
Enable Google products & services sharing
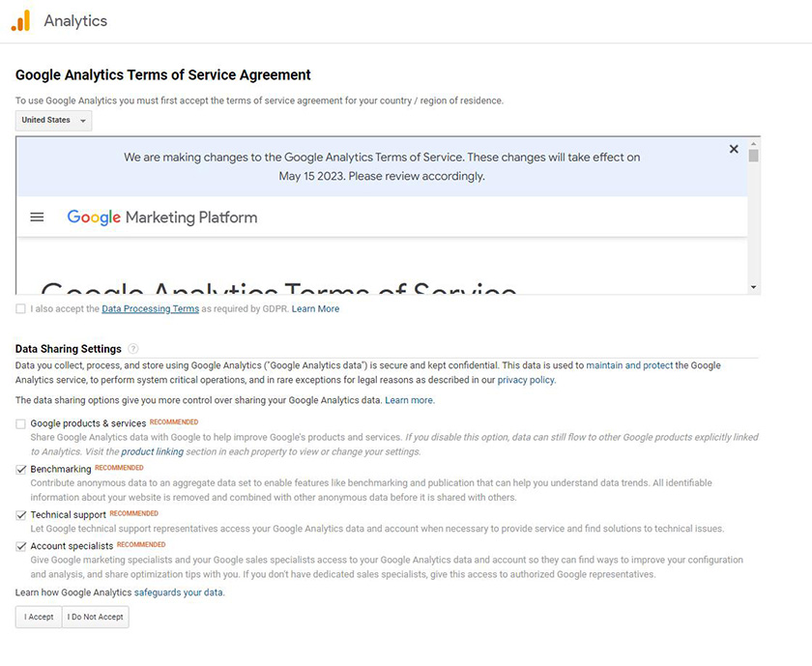(x=20, y=424)
